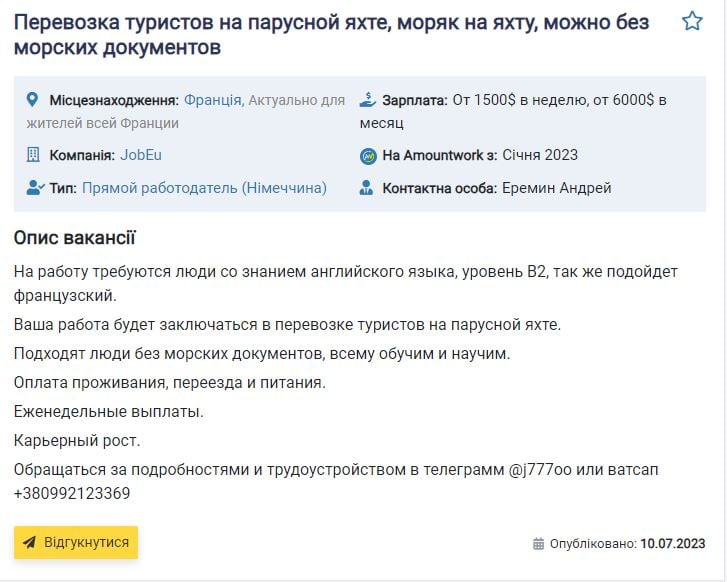Viewport: 727px width, 582px height.
Task: Click the Опис вакансії heading
Action: [75, 238]
